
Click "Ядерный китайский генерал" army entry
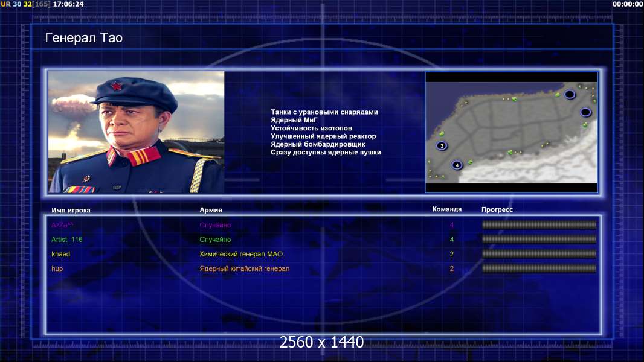tap(245, 269)
